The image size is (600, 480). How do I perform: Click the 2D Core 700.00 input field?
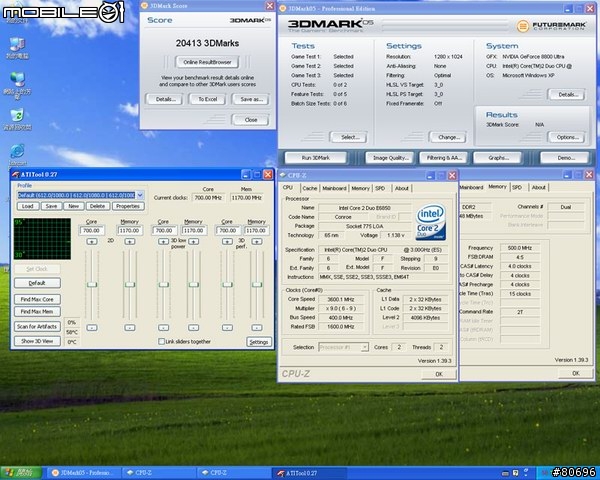click(x=92, y=230)
